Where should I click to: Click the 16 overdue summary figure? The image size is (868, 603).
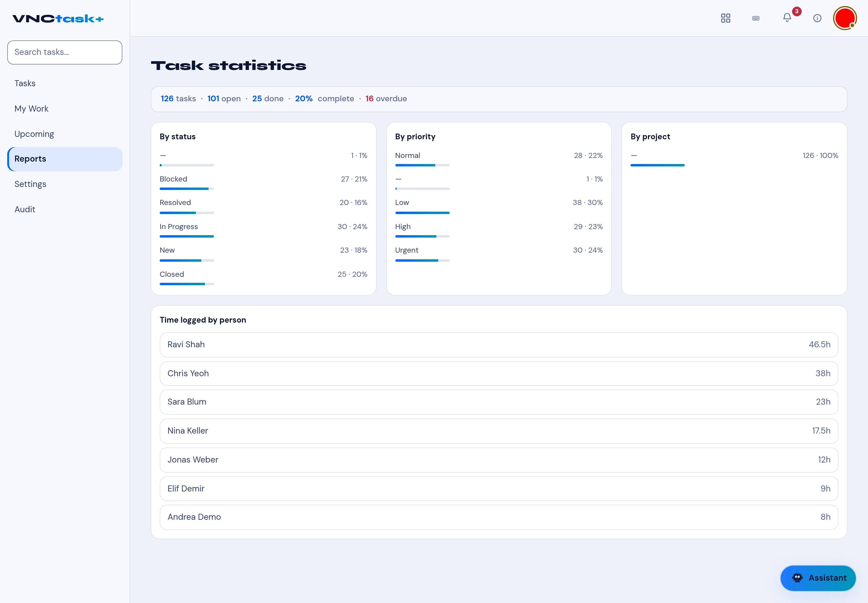click(386, 99)
